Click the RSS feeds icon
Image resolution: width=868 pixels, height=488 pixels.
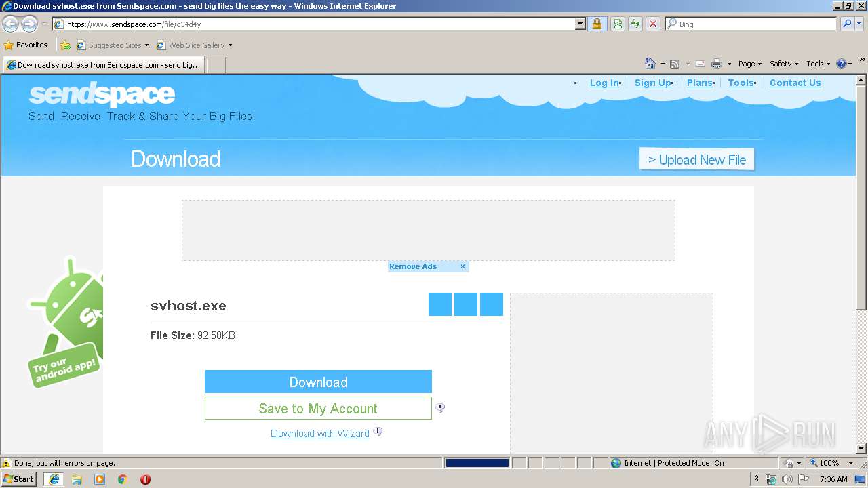click(x=675, y=64)
